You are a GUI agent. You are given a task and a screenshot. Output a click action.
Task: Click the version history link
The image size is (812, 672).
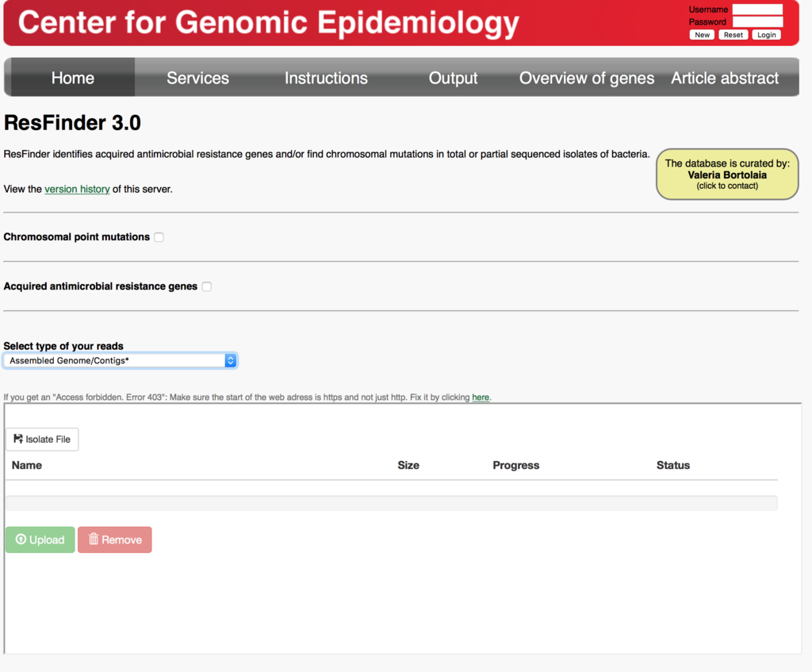click(76, 189)
